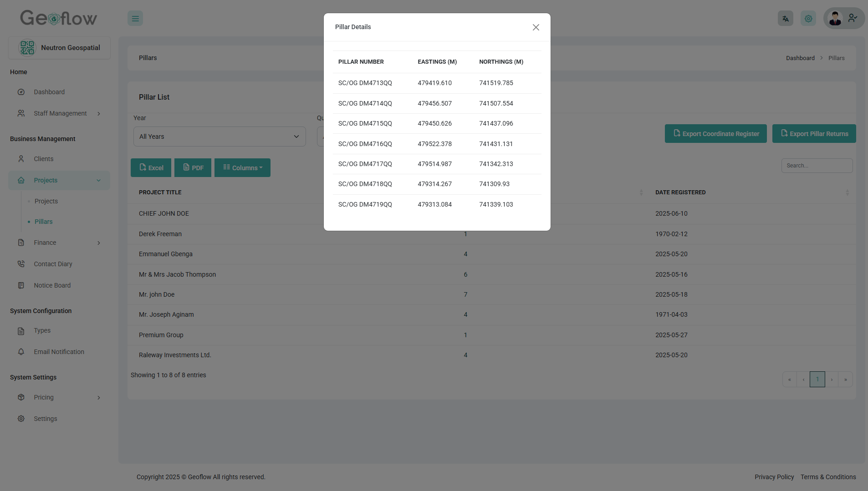Viewport: 868px width, 491px height.
Task: Click the gear settings icon in header
Action: coord(808,19)
